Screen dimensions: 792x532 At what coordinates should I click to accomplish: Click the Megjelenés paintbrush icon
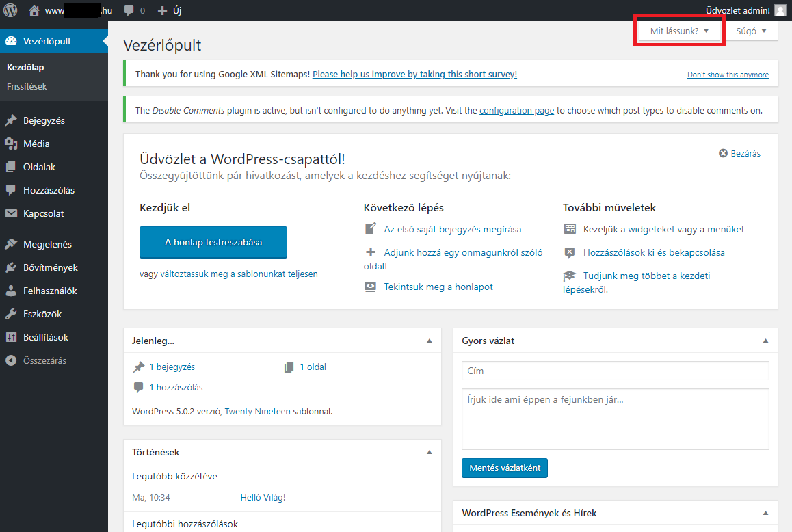coord(11,244)
